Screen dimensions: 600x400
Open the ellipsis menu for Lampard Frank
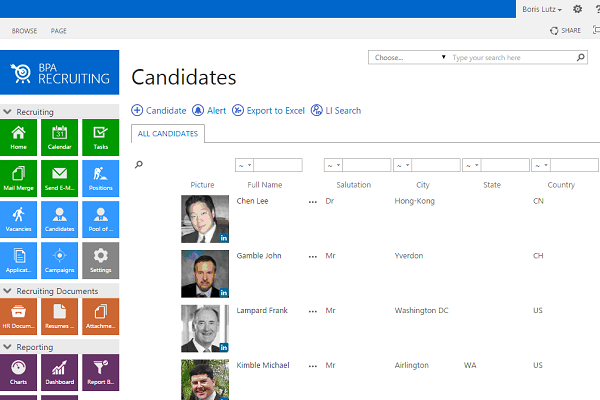(312, 311)
